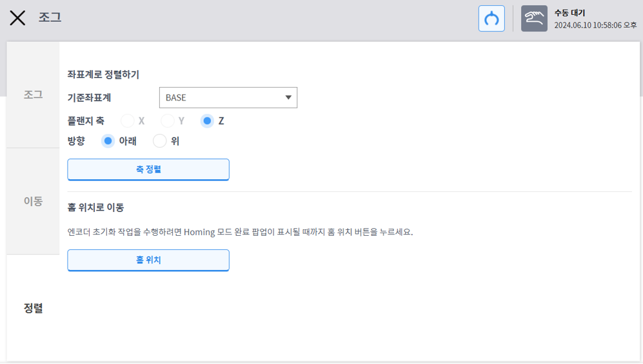
Task: Choose the 위 direction option
Action: tap(160, 141)
